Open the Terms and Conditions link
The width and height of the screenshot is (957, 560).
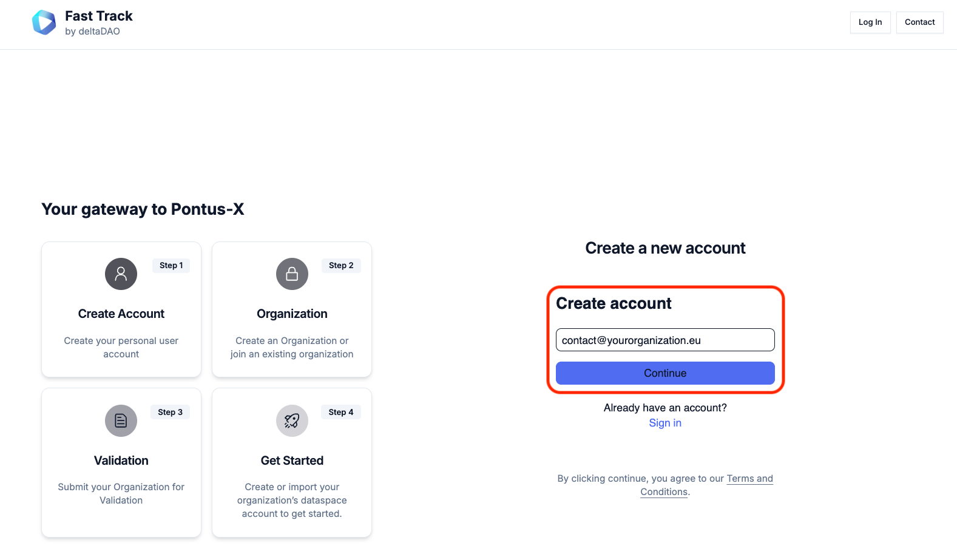[749, 479]
